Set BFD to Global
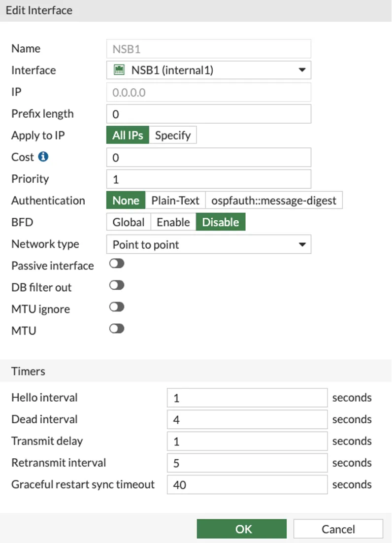This screenshot has width=392, height=543. click(129, 222)
